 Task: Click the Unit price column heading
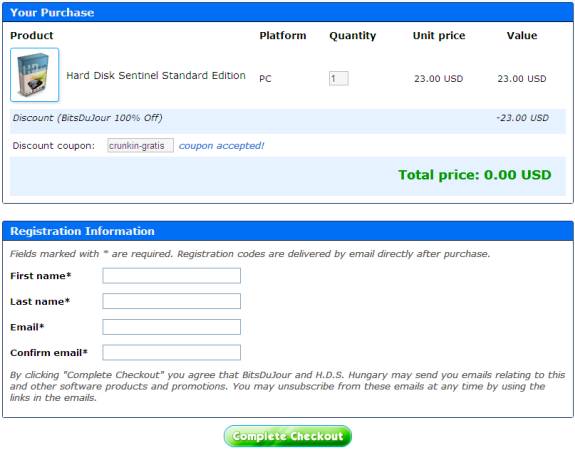(439, 36)
